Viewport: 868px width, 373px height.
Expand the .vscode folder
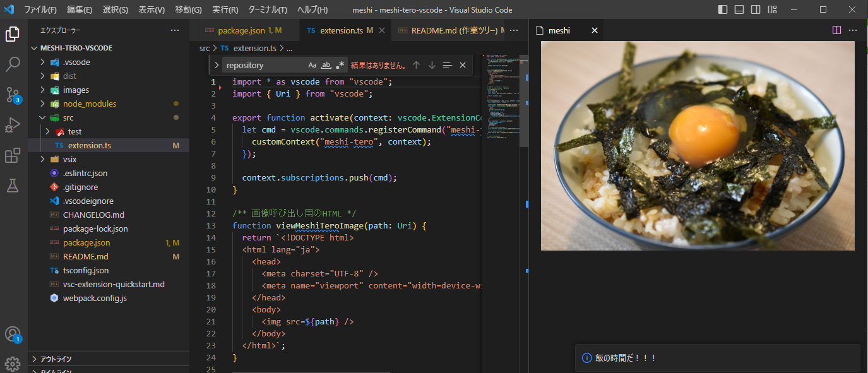point(43,62)
